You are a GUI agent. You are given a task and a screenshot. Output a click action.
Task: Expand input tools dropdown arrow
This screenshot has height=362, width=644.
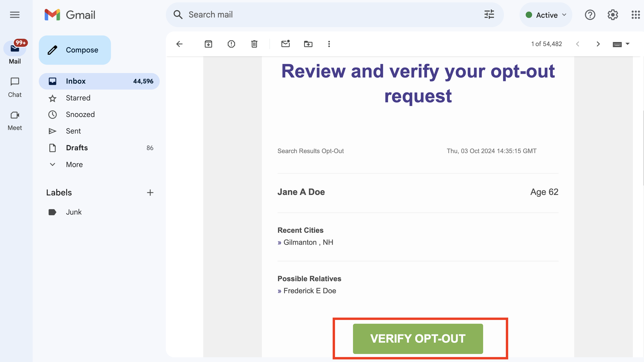click(627, 44)
